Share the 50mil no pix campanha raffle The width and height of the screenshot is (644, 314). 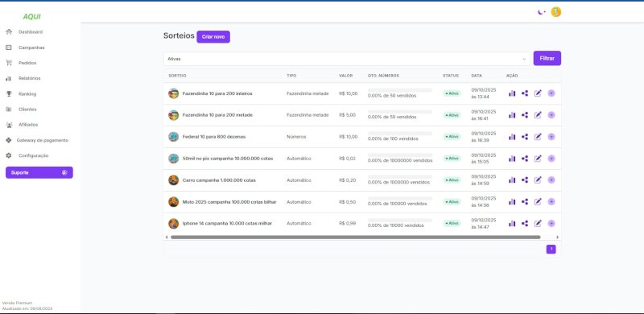(x=525, y=159)
